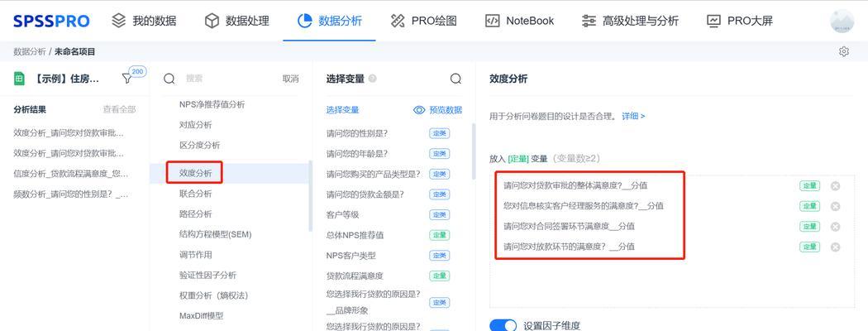This screenshot has width=868, height=331.
Task: Select 结构方程模型(SEM) method
Action: point(215,234)
